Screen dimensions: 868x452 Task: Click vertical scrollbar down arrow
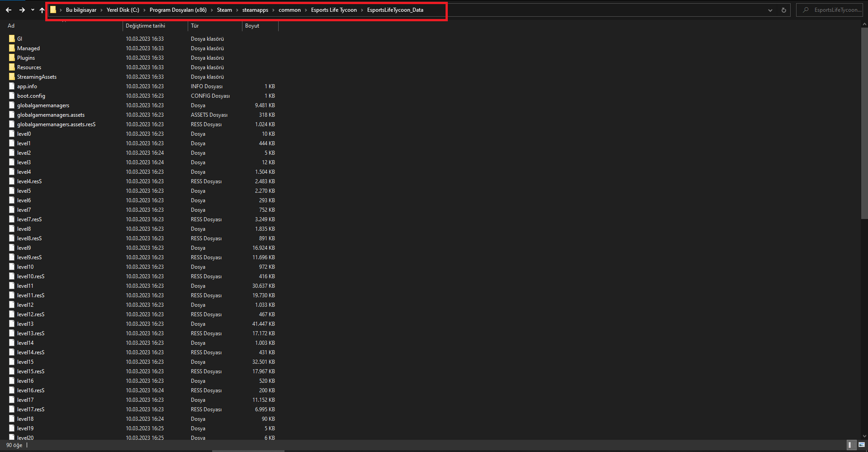tap(864, 436)
